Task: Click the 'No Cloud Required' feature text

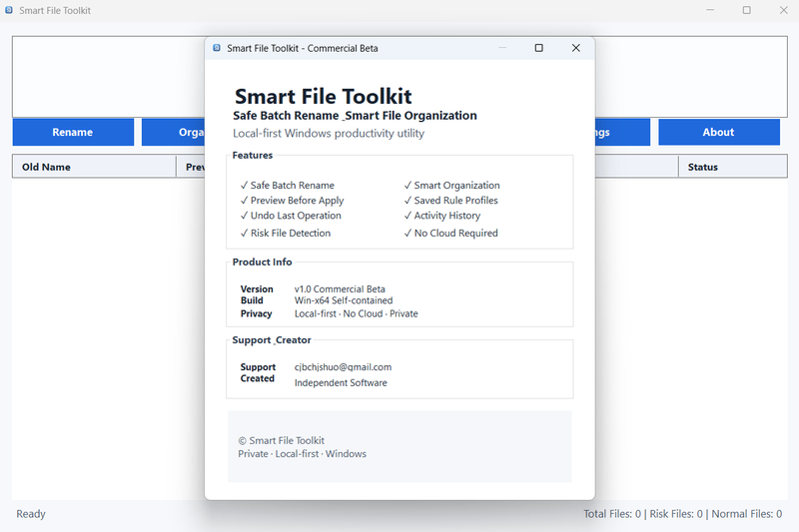Action: coord(455,234)
